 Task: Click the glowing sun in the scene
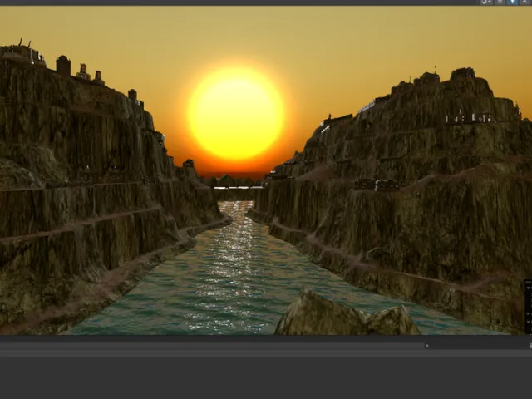(x=236, y=114)
